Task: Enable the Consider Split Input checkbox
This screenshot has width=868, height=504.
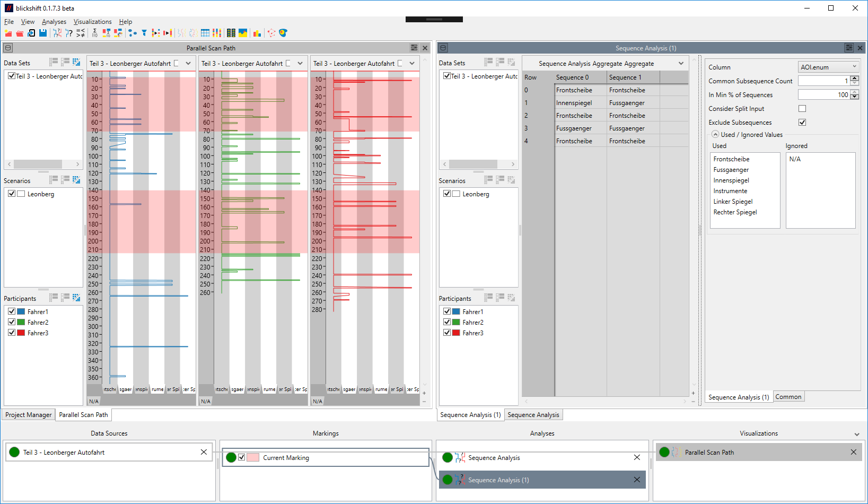Action: point(802,109)
